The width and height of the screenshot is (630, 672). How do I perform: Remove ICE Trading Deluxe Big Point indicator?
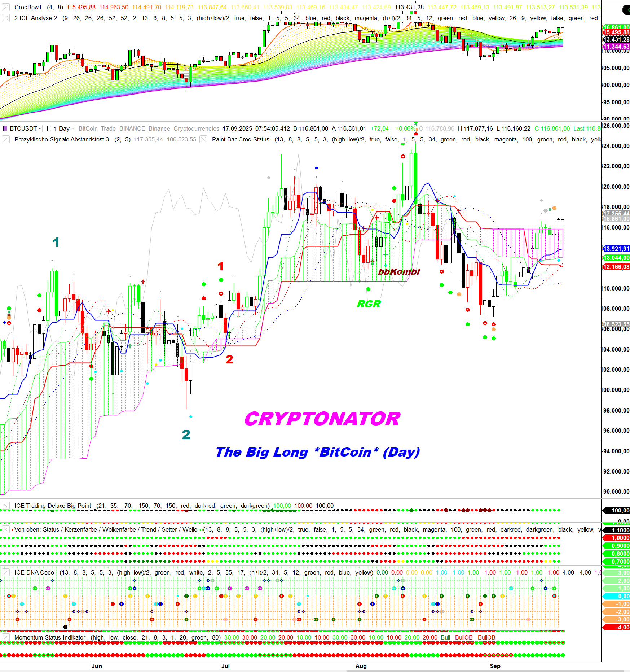tap(6, 506)
